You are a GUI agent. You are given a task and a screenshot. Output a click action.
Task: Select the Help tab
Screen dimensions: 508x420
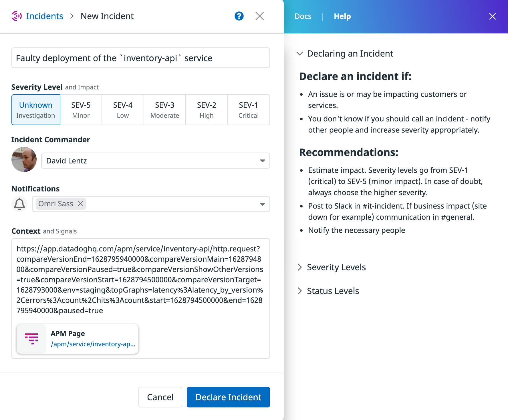[x=342, y=16]
